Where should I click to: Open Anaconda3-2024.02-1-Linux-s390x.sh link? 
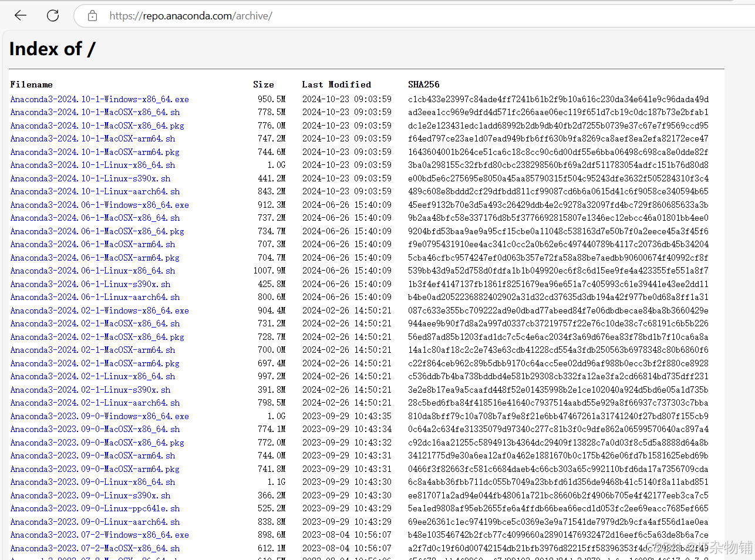pyautogui.click(x=90, y=390)
